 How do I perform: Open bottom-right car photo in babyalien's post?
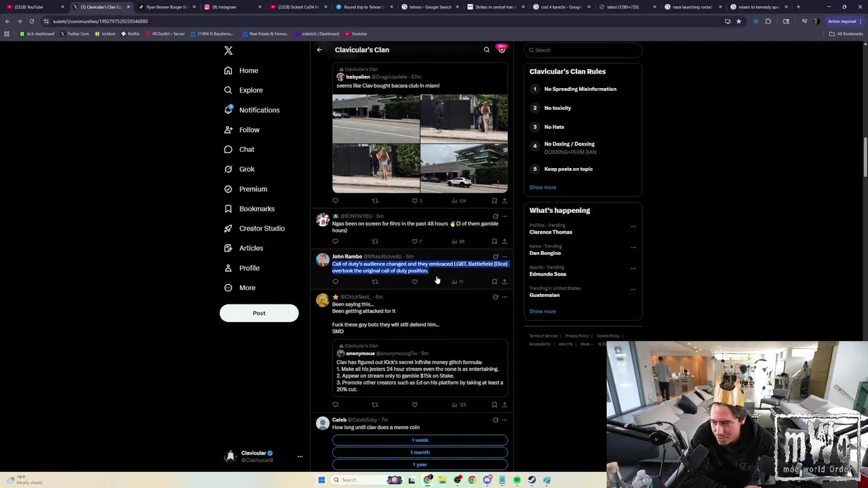pos(464,169)
